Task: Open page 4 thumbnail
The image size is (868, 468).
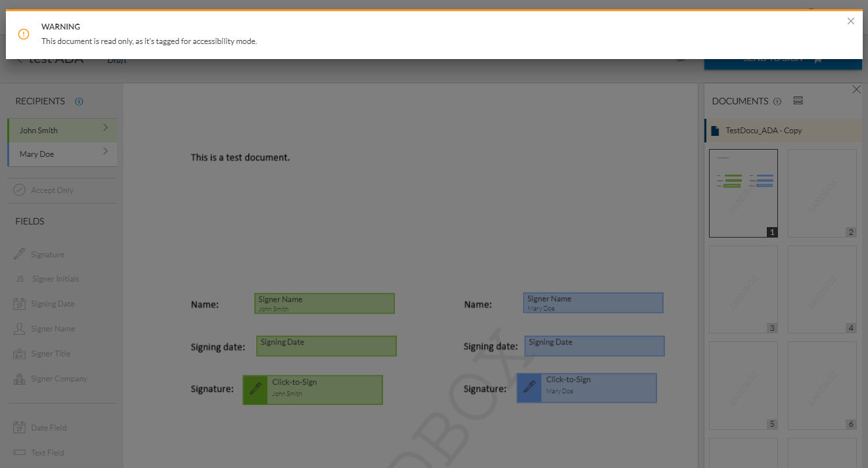Action: coord(822,289)
